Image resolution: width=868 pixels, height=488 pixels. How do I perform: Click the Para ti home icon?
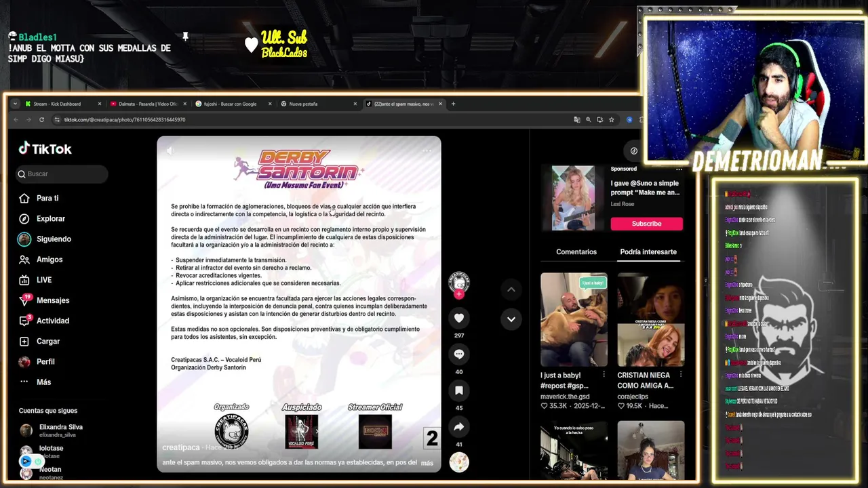[x=24, y=199]
